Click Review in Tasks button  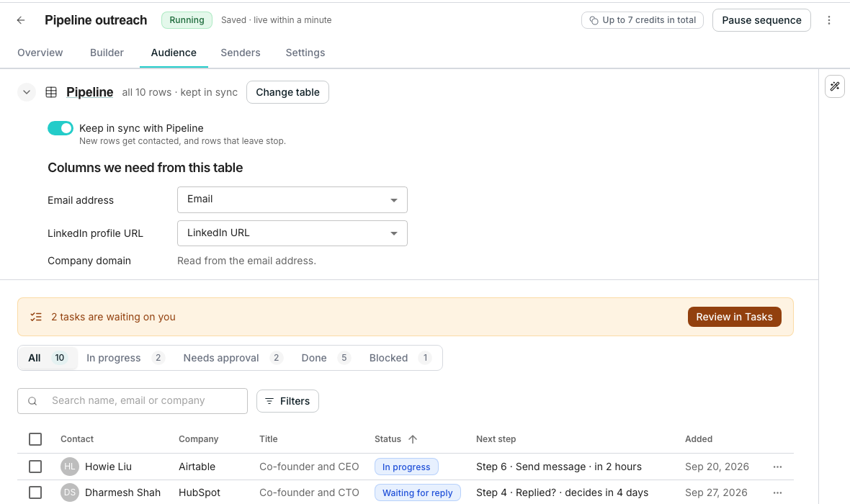coord(734,317)
